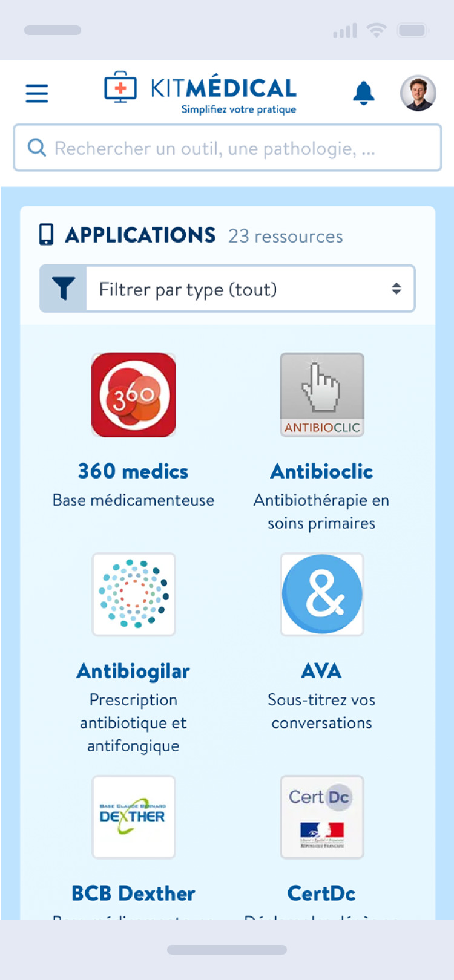The width and height of the screenshot is (454, 980).
Task: Open the BCB Dexther app icon
Action: coord(134,817)
